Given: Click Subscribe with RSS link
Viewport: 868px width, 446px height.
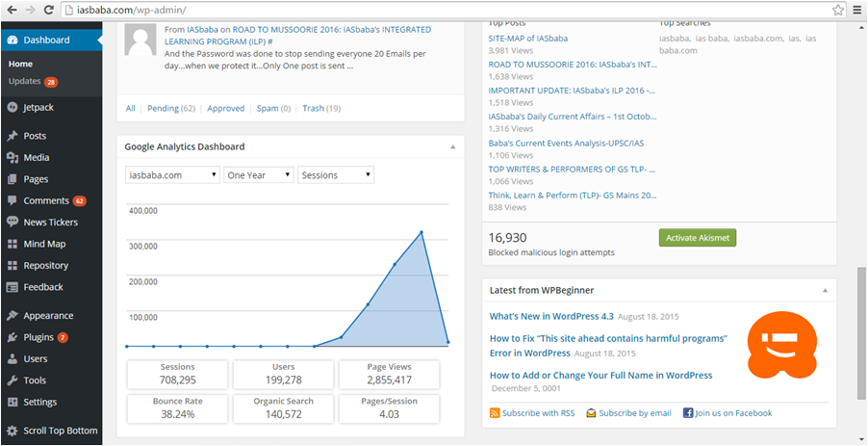Looking at the screenshot, I should 539,413.
